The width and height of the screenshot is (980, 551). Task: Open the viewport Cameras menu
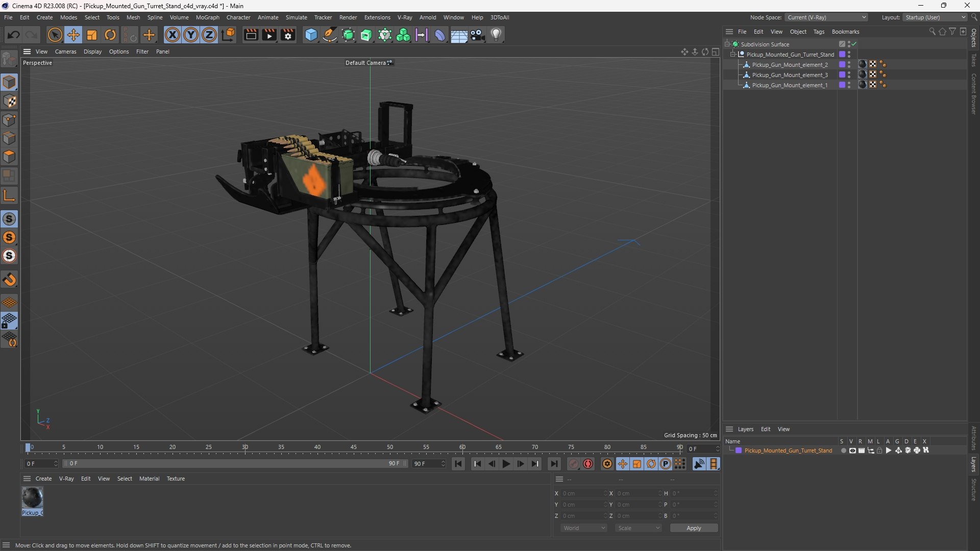pyautogui.click(x=65, y=52)
